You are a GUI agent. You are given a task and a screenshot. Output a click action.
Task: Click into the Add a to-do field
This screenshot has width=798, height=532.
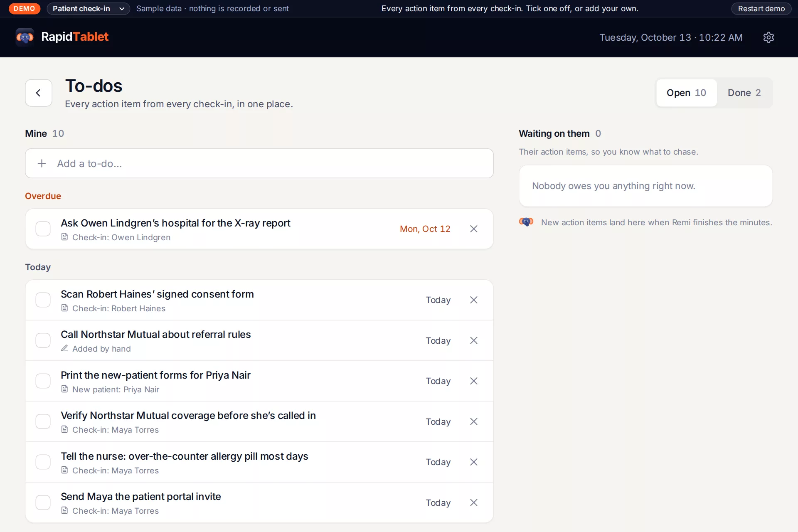click(259, 163)
